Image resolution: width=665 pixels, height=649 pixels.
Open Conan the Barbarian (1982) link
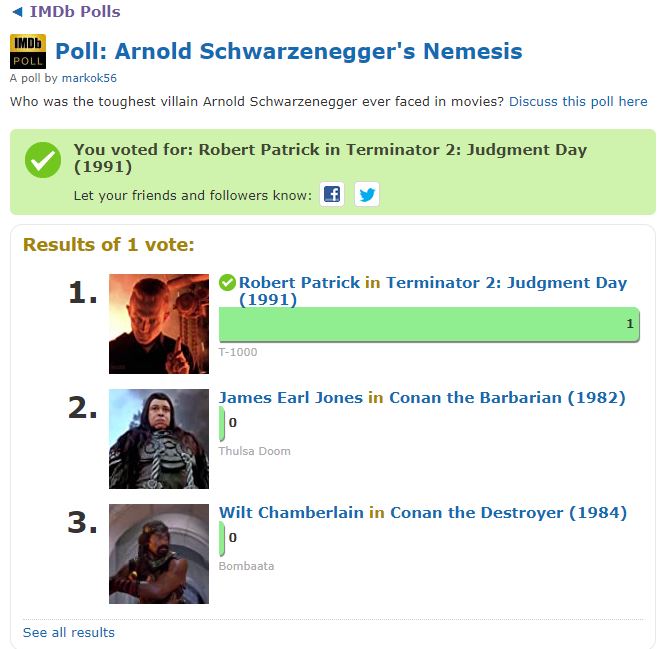click(507, 398)
